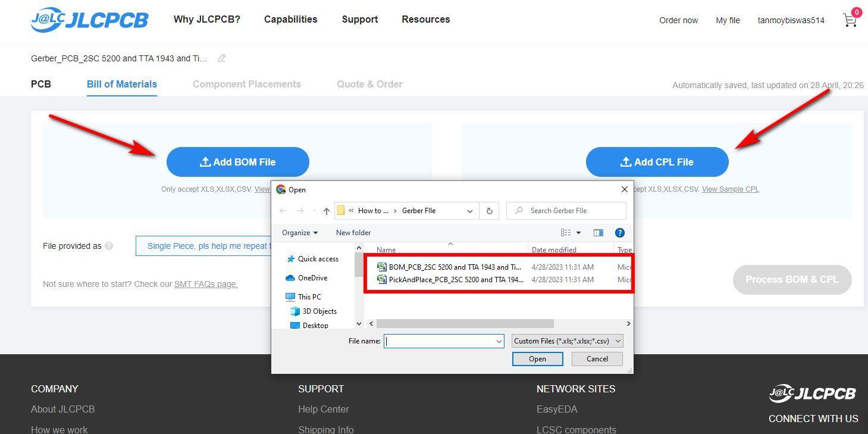Change view layout icon in Open dialog
Screen dimensions: 868x434
566,233
